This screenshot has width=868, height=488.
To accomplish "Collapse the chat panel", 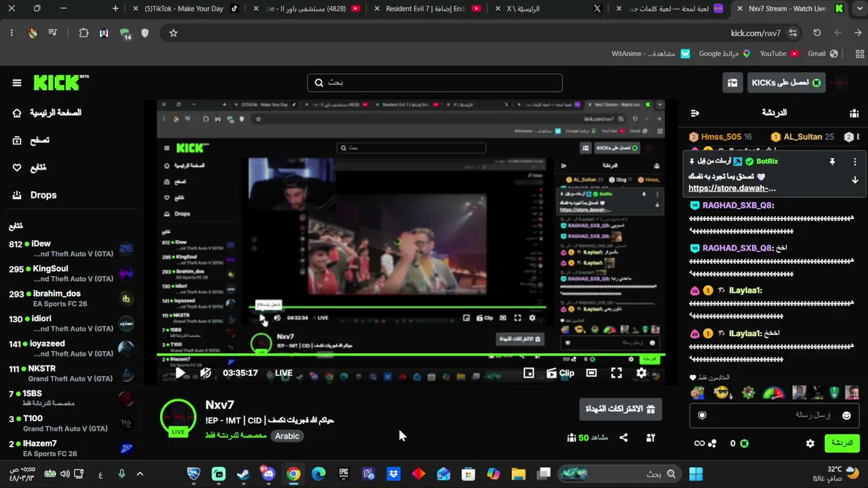I will (x=694, y=113).
